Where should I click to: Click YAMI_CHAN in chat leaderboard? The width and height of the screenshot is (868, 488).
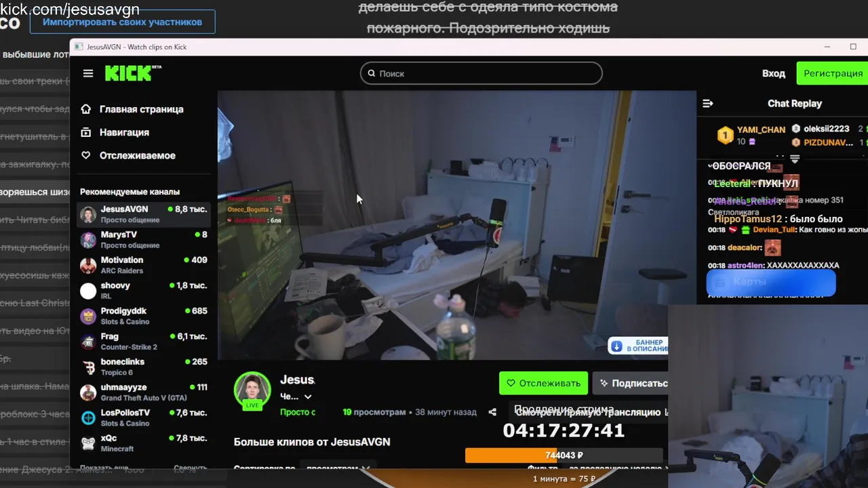(761, 129)
